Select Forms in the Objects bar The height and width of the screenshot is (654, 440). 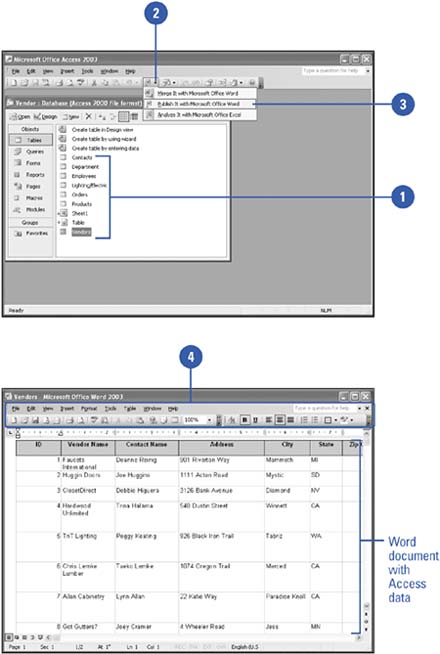click(30, 163)
